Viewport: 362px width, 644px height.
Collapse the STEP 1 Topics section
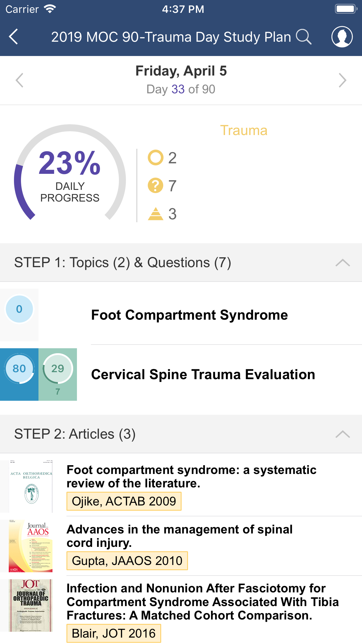(x=342, y=262)
